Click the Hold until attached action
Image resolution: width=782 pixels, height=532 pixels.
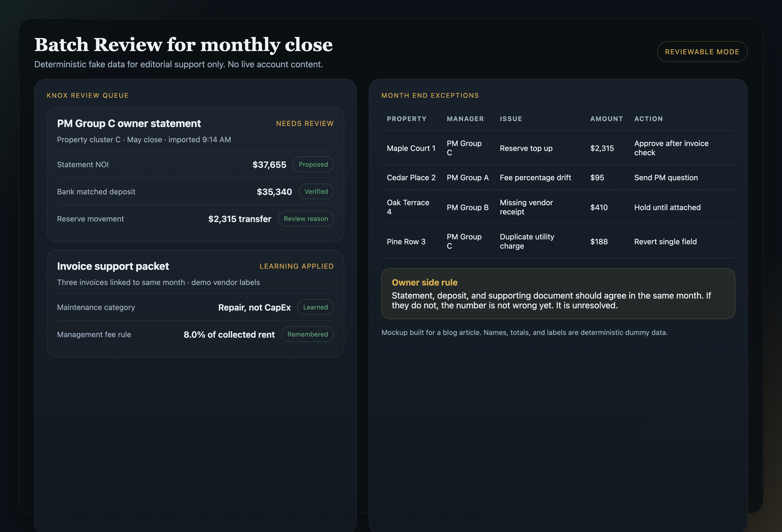tap(667, 207)
